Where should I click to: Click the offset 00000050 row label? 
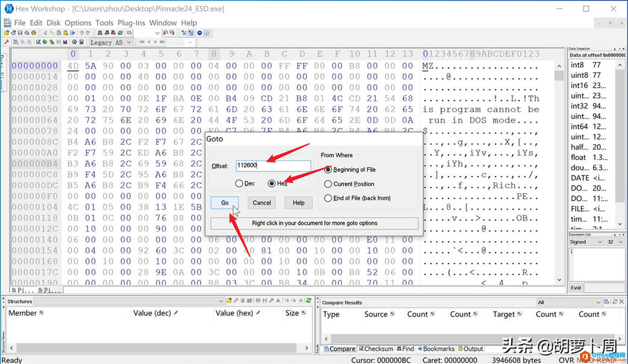(35, 110)
